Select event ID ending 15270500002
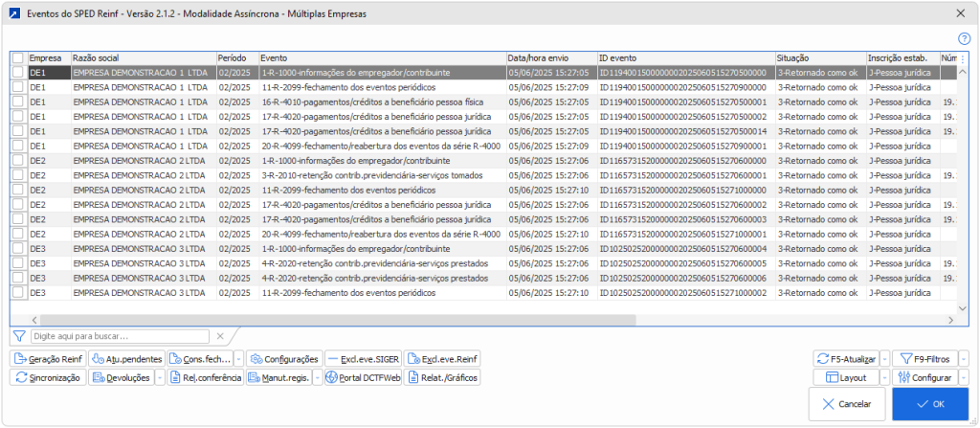980x428 pixels. point(686,117)
